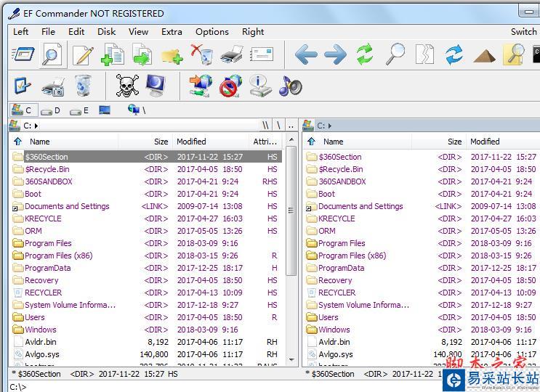Create a new folder with toolbar icon

172,56
